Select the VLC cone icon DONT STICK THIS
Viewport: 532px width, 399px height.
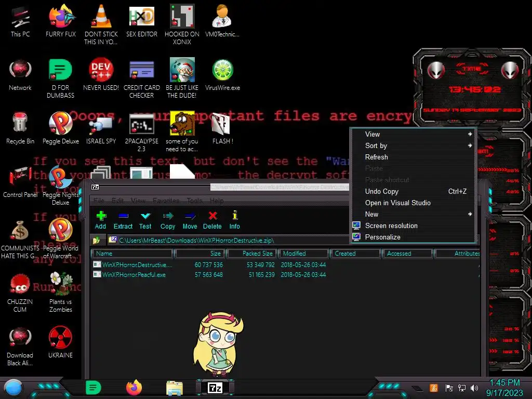point(101,24)
